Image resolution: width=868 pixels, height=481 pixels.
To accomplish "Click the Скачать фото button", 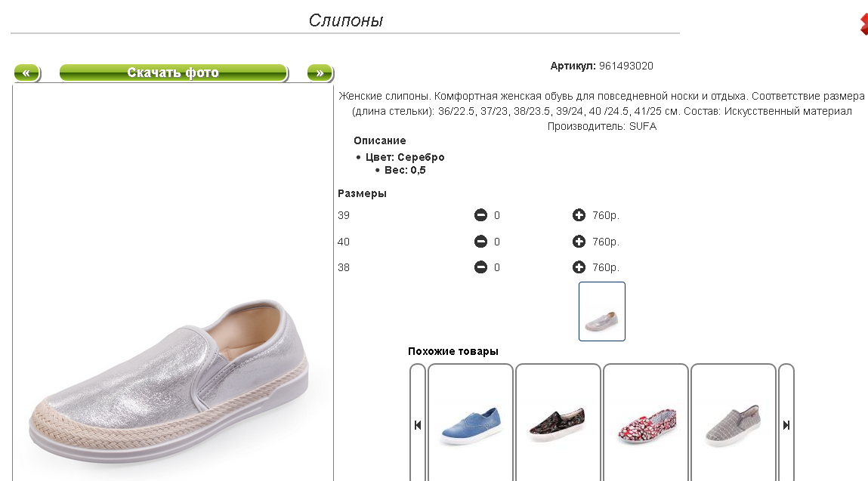I will click(x=173, y=73).
